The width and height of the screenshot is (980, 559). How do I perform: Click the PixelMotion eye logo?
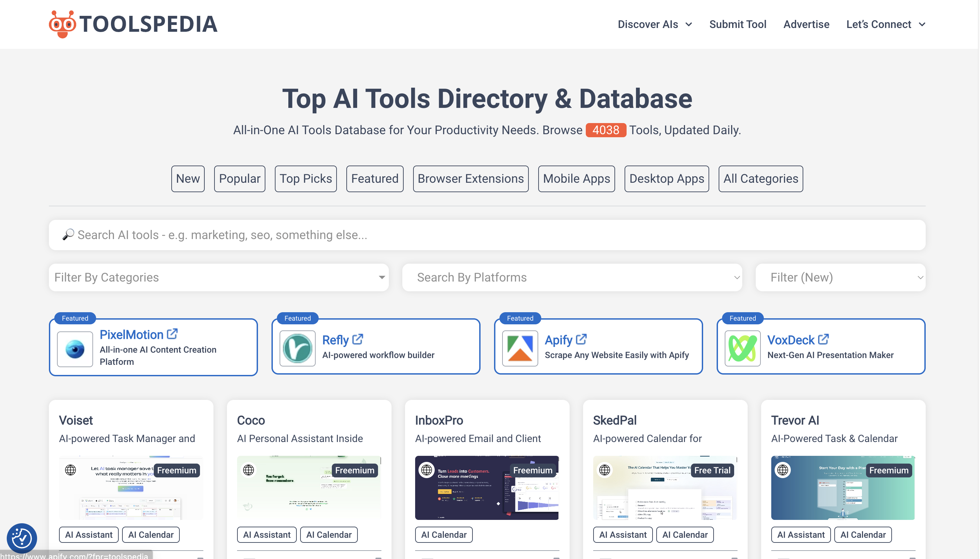click(75, 349)
